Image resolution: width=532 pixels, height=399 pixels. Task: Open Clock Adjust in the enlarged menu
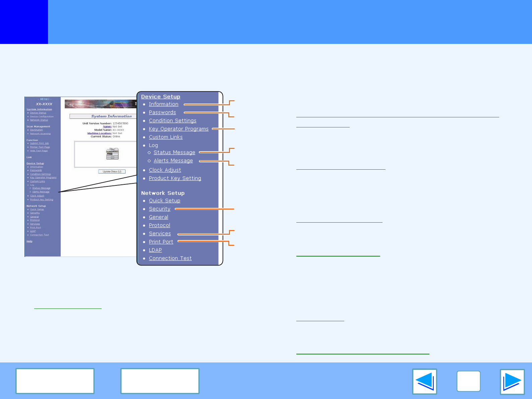pyautogui.click(x=165, y=170)
